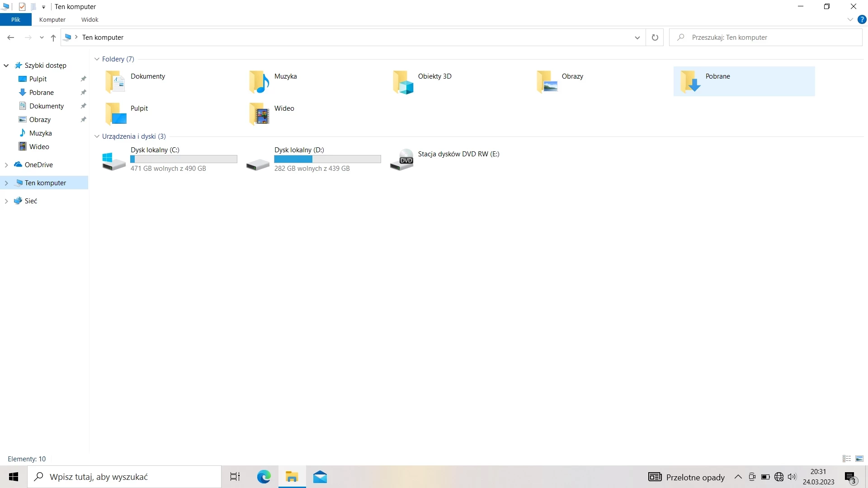Open the clock and date flyout
The height and width of the screenshot is (488, 868).
point(818,477)
